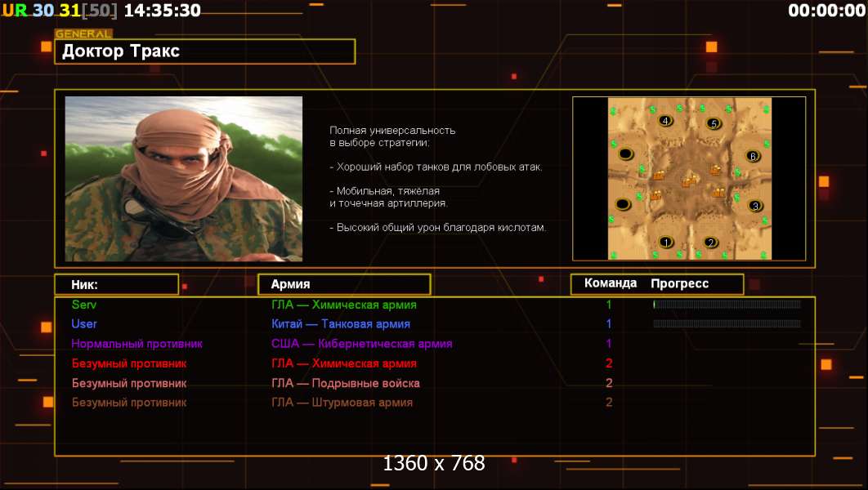Select start position 4 on the minimap
The height and width of the screenshot is (490, 868).
(665, 120)
